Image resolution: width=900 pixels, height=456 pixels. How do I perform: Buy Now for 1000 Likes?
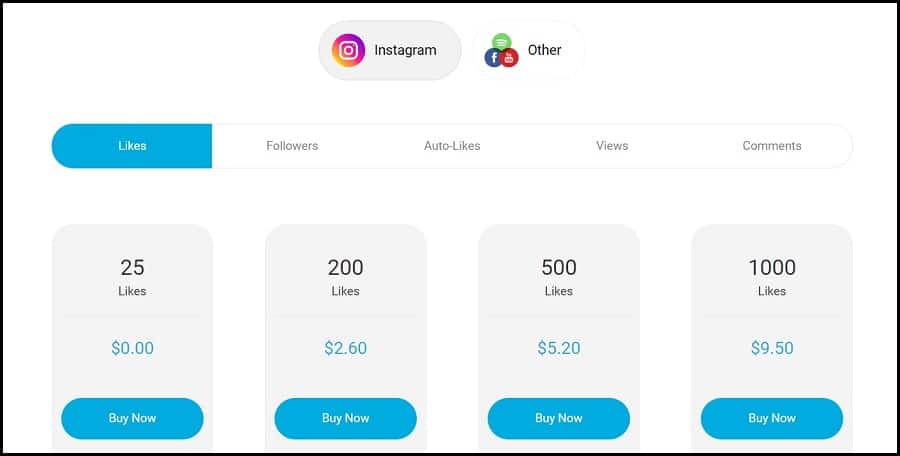[x=772, y=418]
